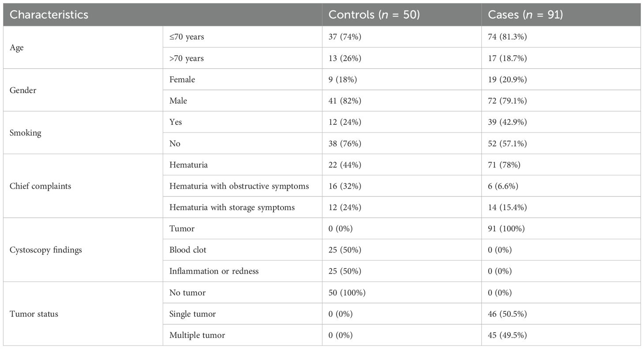
Task: Select the Age row label
Action: pos(16,48)
